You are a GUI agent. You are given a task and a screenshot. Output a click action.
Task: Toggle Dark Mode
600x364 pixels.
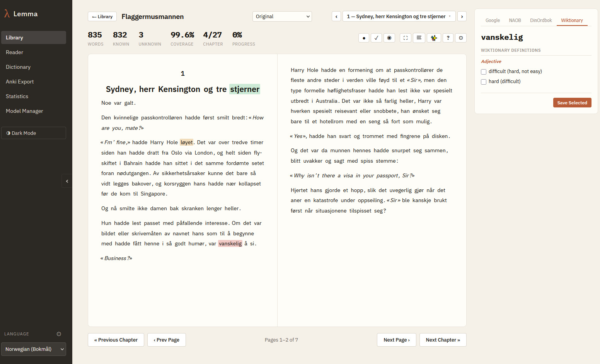click(x=34, y=133)
